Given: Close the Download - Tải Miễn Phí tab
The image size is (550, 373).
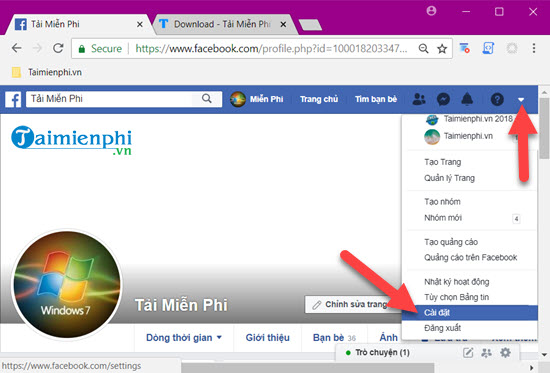Looking at the screenshot, I should pyautogui.click(x=283, y=25).
